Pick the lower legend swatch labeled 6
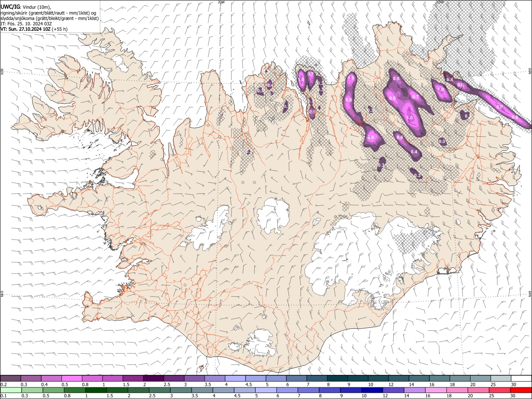 pos(287,390)
